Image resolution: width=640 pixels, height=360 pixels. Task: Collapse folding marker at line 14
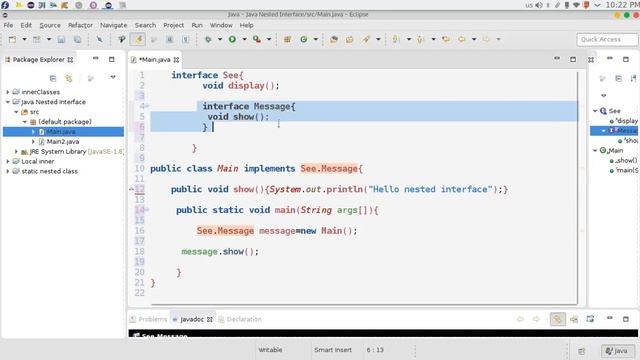(x=147, y=210)
